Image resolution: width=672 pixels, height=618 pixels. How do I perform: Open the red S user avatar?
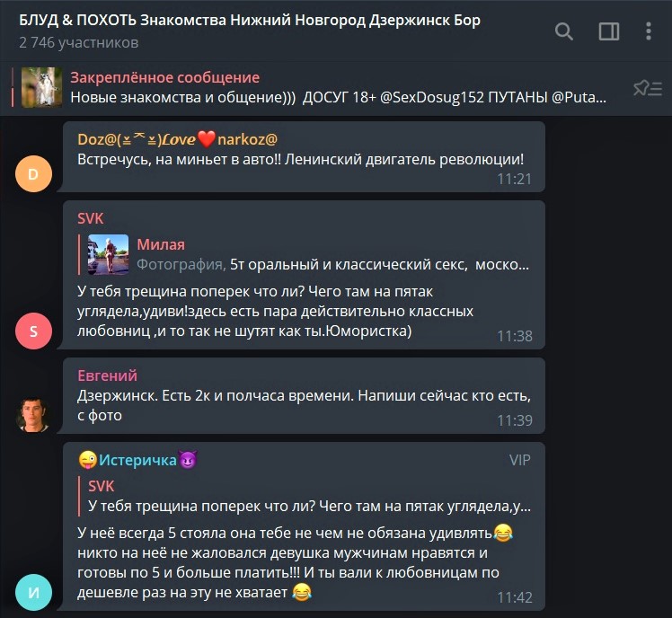tap(33, 331)
